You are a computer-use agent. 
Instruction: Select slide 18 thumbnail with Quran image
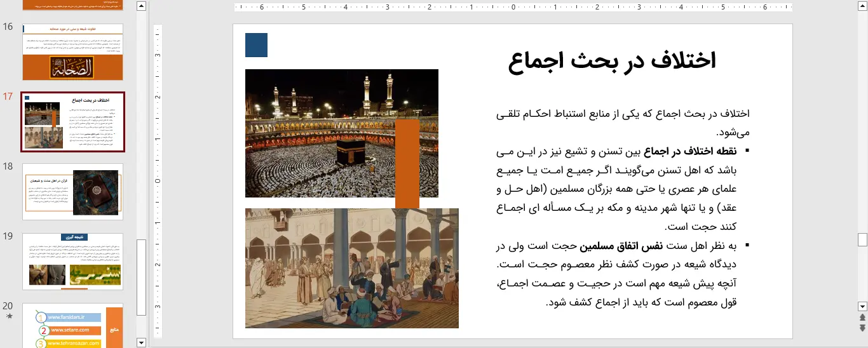click(72, 192)
